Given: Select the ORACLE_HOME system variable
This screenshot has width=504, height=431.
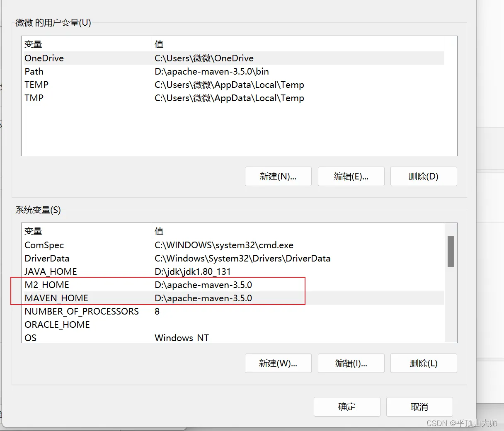Looking at the screenshot, I should click(x=233, y=324).
